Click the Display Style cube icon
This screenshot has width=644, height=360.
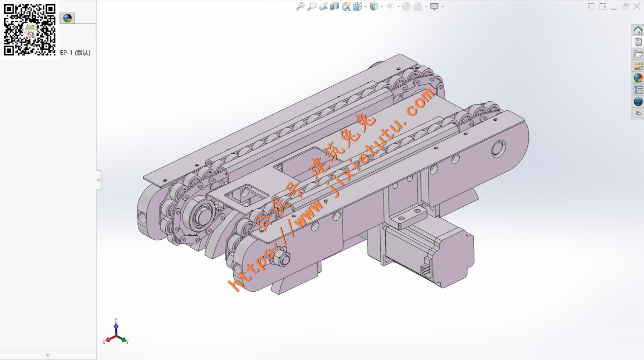point(374,6)
